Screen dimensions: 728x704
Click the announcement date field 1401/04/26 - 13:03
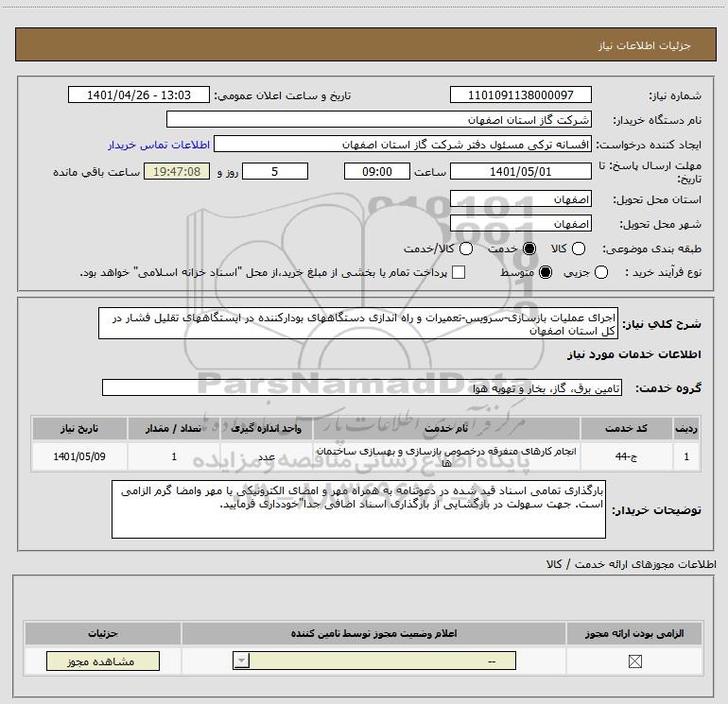pos(139,95)
